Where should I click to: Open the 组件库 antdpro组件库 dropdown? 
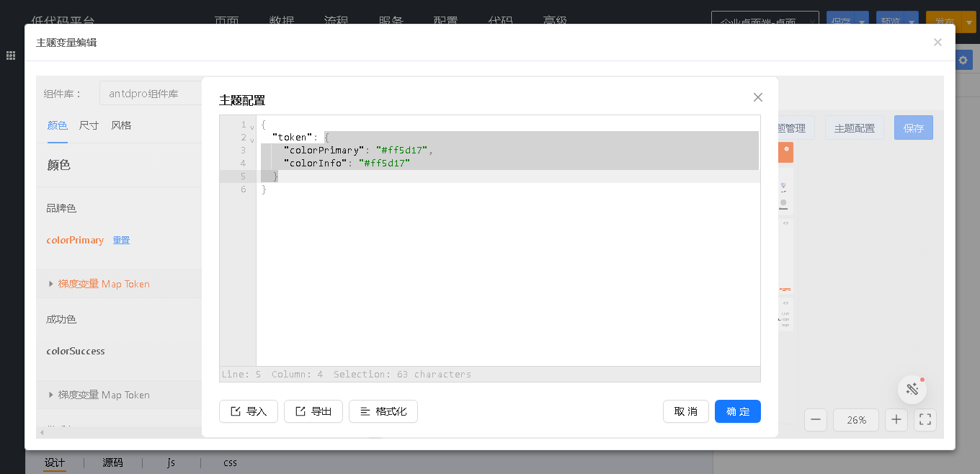pyautogui.click(x=150, y=94)
